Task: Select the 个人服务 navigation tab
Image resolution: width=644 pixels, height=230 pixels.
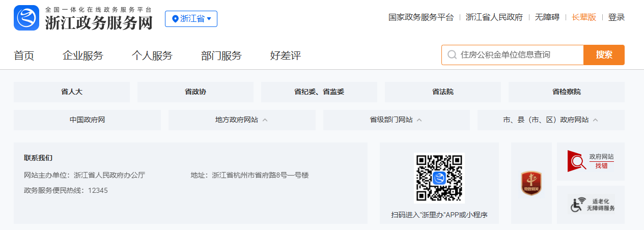Action: click(x=152, y=55)
